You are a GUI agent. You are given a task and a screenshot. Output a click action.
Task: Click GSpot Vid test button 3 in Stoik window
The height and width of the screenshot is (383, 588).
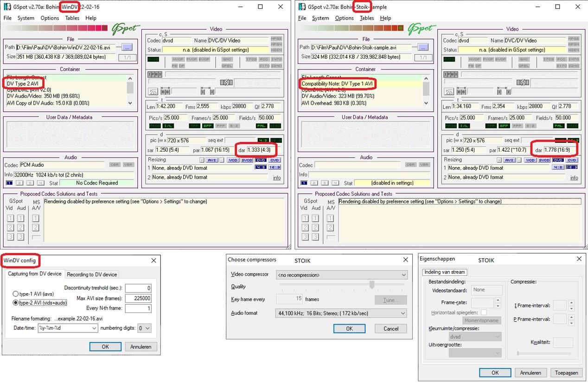click(x=305, y=237)
